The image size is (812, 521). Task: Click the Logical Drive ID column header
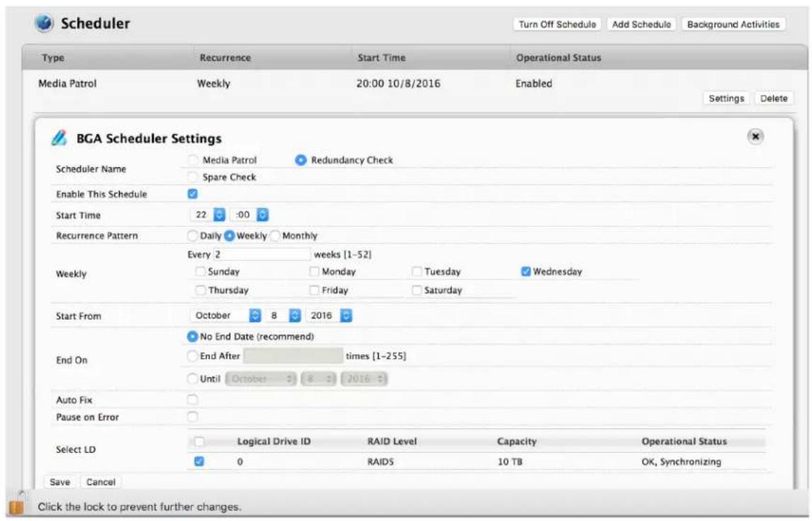pyautogui.click(x=274, y=441)
